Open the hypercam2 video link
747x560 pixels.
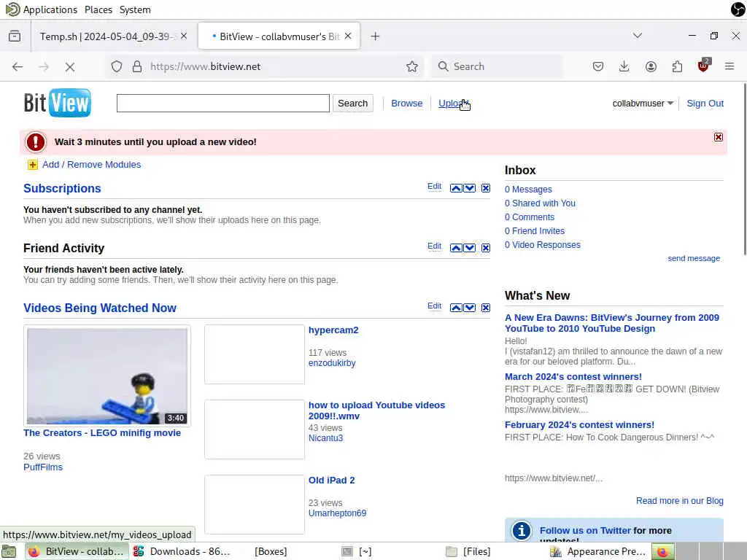333,330
